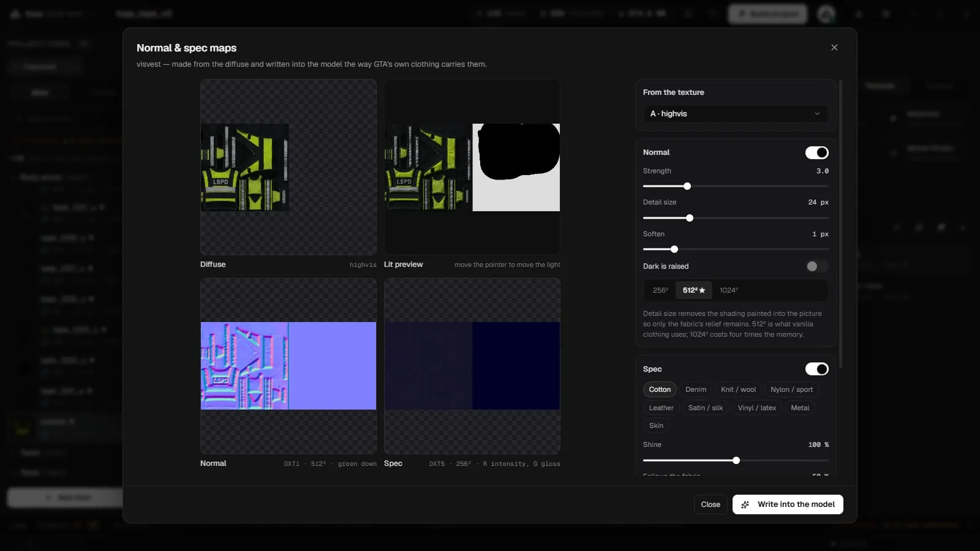This screenshot has width=980, height=551.
Task: Turn off the Spec map toggle
Action: [816, 369]
